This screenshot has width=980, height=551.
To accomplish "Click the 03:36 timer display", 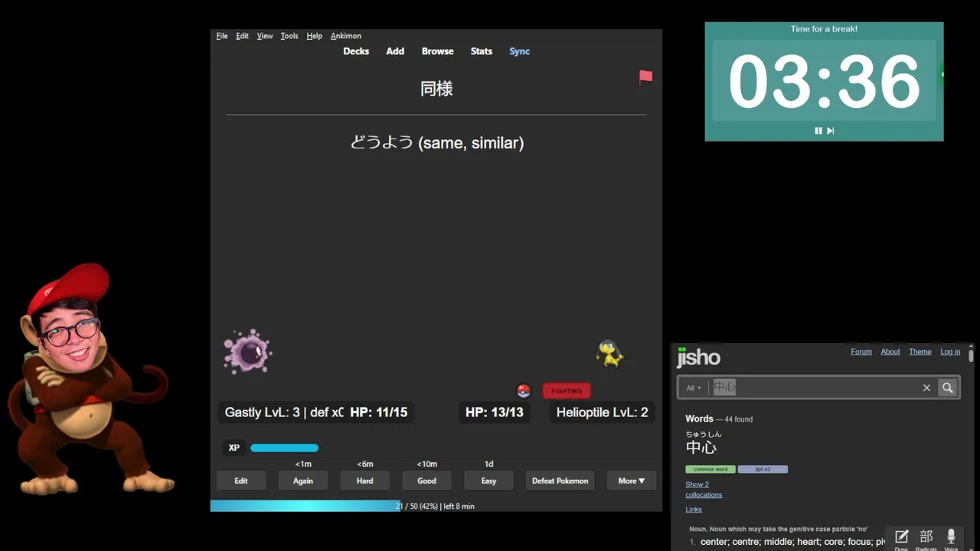I will click(824, 81).
